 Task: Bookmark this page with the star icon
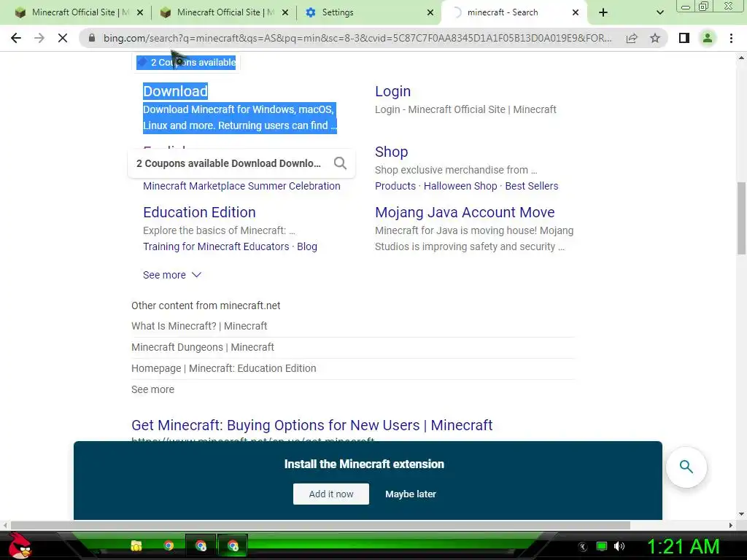(x=655, y=38)
